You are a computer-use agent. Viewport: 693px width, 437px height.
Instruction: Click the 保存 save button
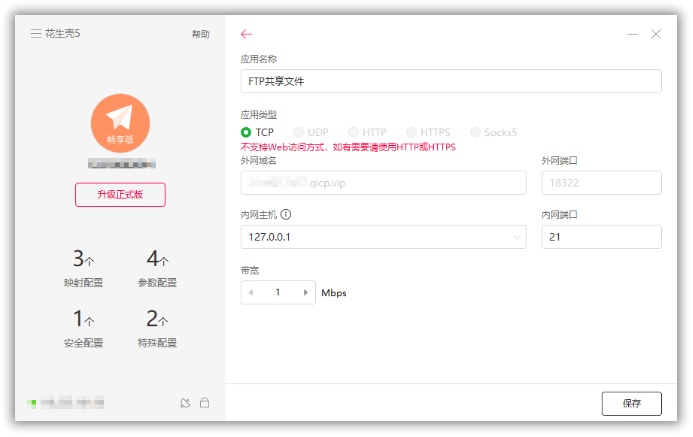pos(631,404)
